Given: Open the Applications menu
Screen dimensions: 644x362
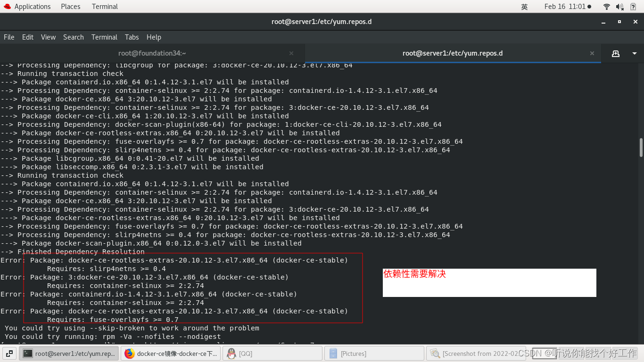Looking at the screenshot, I should (x=27, y=7).
